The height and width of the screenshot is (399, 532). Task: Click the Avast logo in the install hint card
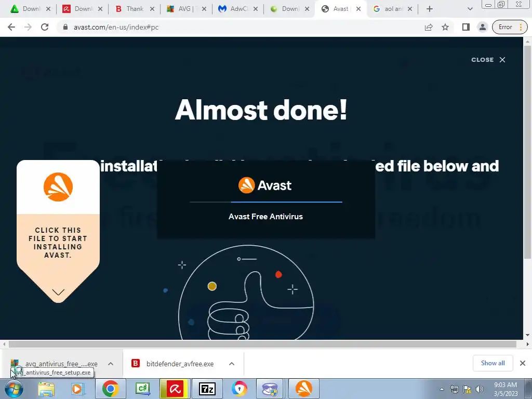tap(58, 187)
